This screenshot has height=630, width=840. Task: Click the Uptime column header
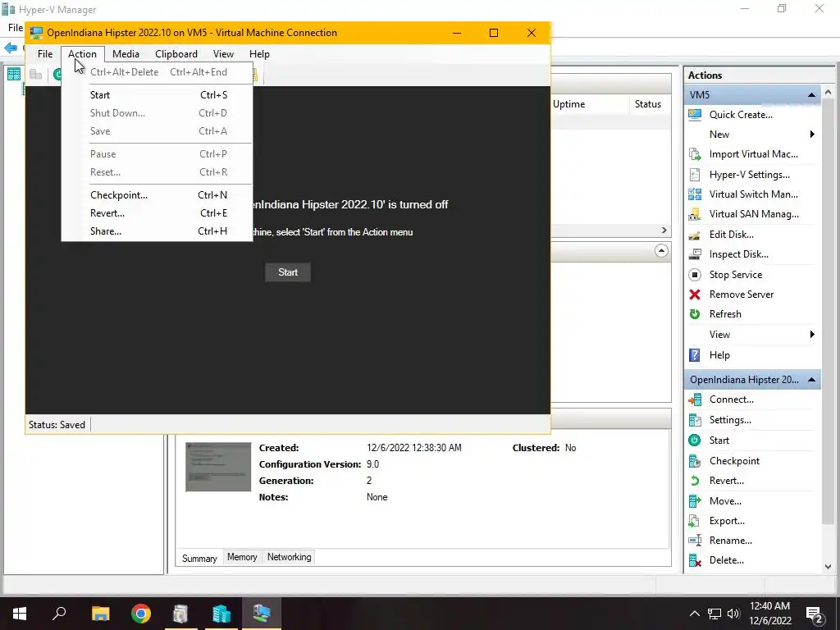[589, 104]
